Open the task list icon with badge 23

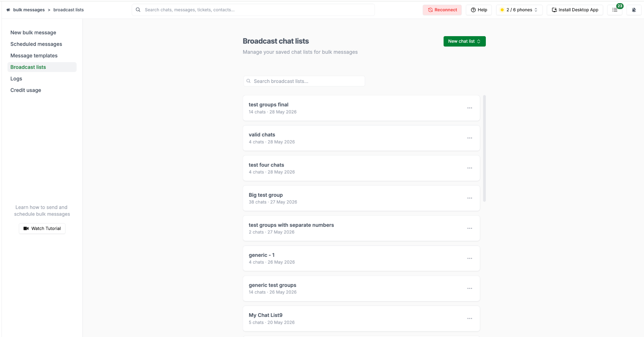coord(615,10)
